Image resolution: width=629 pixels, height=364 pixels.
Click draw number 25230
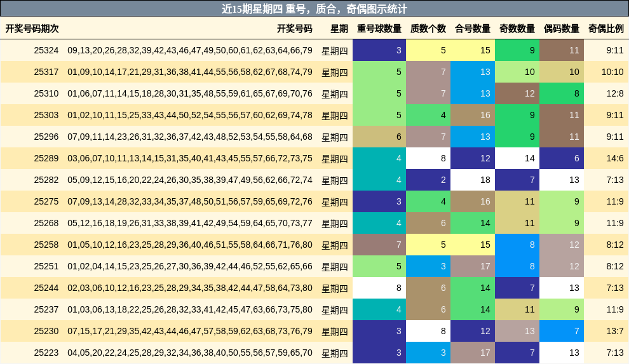[46, 332]
